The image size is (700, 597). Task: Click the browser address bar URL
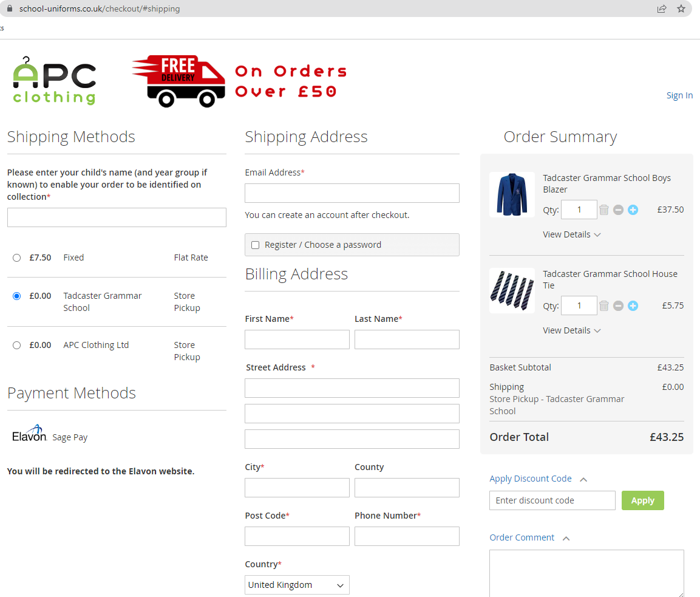point(100,9)
